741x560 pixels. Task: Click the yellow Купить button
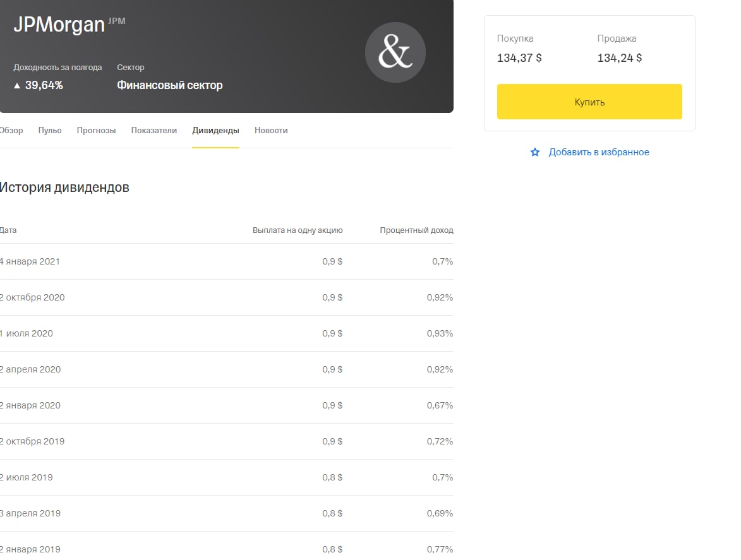click(589, 102)
